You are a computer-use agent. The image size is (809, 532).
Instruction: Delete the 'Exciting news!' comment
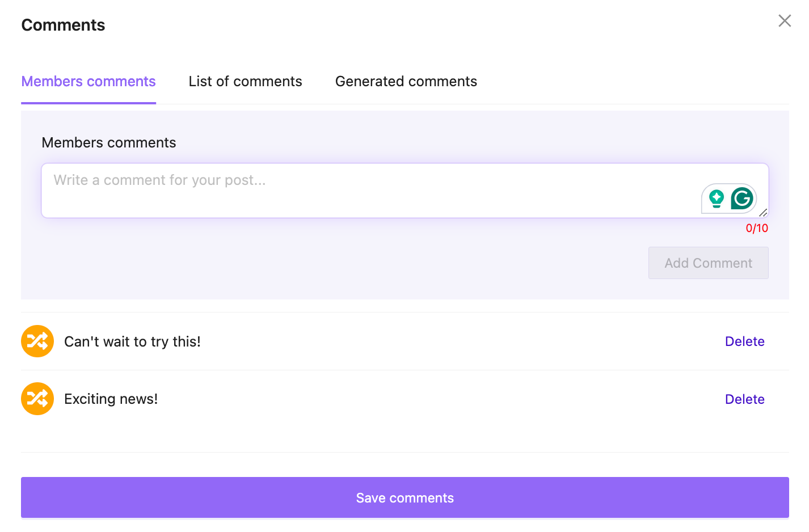(x=744, y=399)
